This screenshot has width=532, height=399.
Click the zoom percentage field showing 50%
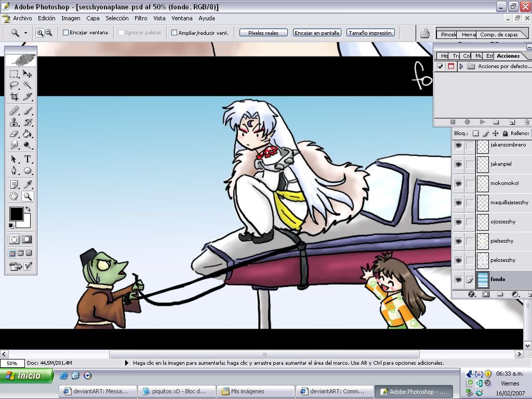point(12,363)
